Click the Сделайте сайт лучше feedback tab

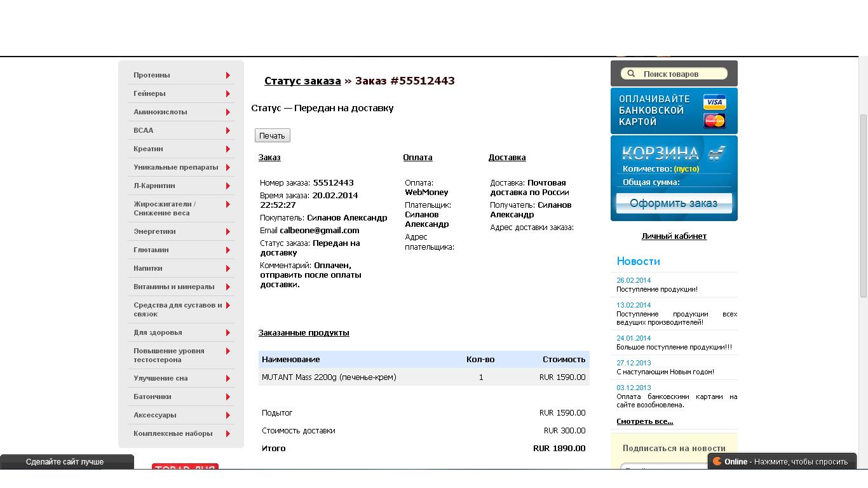tap(67, 462)
